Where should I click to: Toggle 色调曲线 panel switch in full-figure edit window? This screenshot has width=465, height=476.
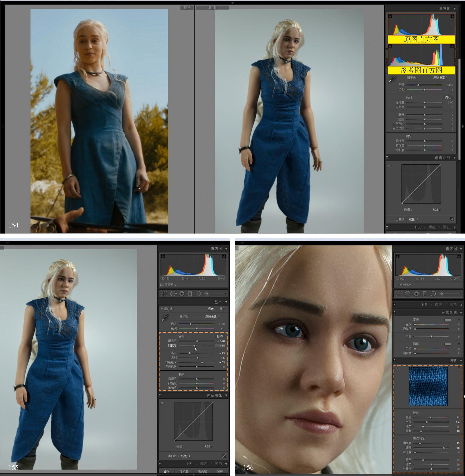[160, 395]
